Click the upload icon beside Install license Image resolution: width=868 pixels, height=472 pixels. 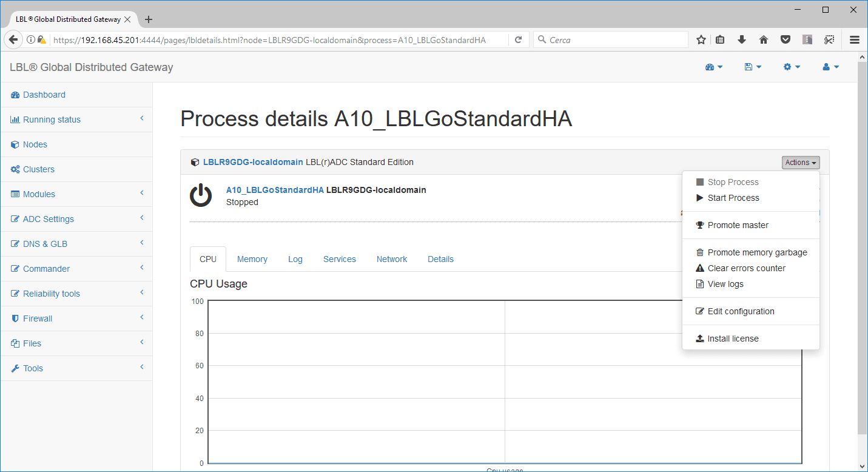(x=700, y=339)
